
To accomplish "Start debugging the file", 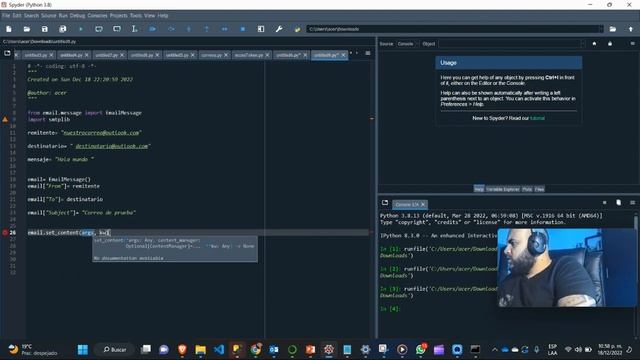I will [153, 29].
